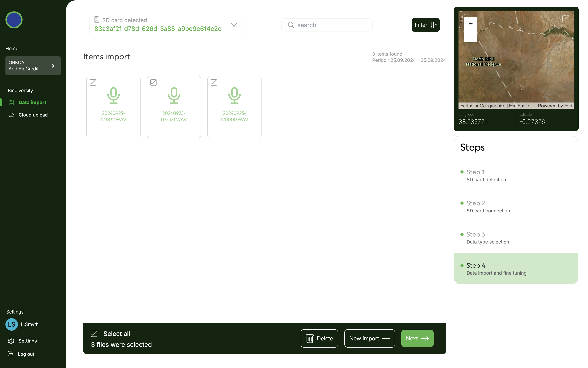Click into the search field

click(327, 25)
